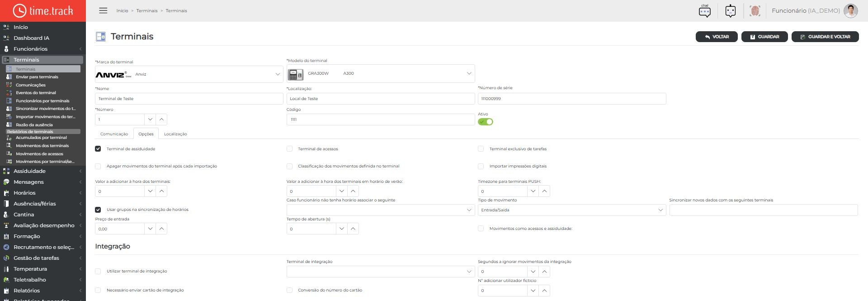Click the Assiduidade sidebar icon

point(6,171)
